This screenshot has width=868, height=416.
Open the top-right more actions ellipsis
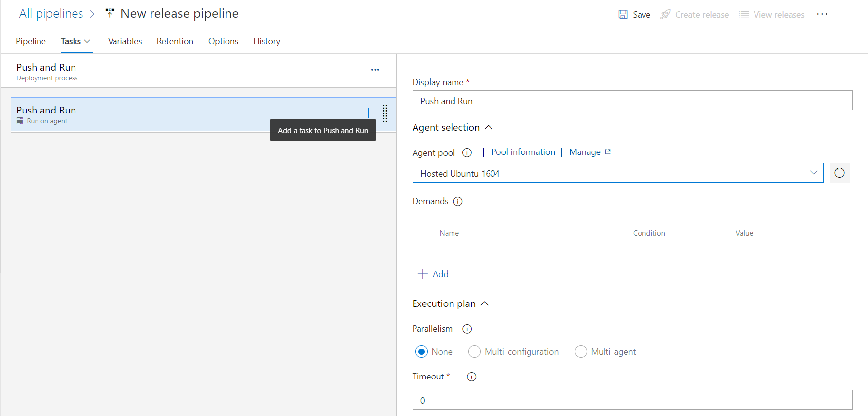[x=822, y=14]
